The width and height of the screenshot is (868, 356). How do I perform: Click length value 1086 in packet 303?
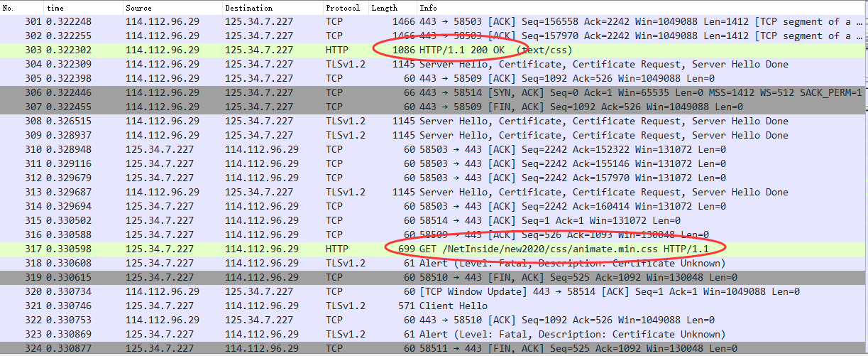click(403, 50)
